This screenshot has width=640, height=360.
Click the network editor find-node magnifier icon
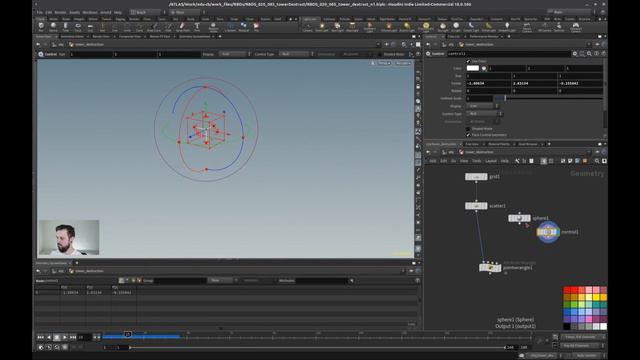pos(597,161)
